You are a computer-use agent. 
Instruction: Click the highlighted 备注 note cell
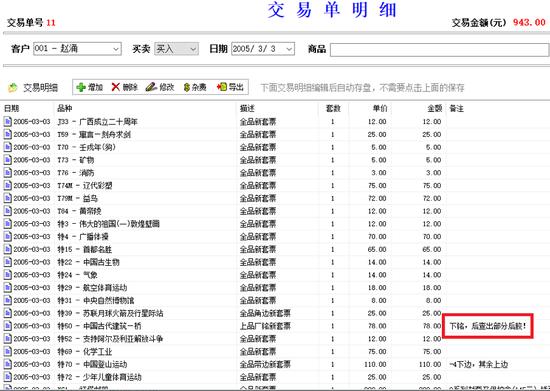point(488,326)
